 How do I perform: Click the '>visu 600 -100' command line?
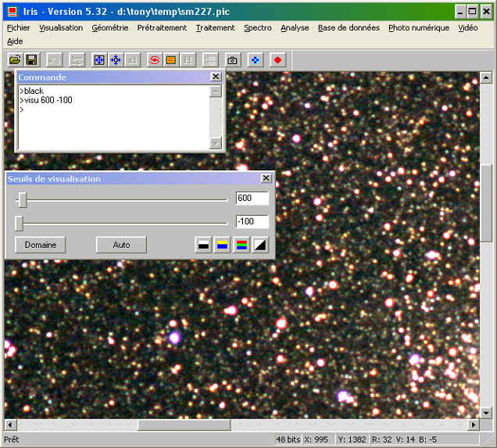click(x=46, y=100)
